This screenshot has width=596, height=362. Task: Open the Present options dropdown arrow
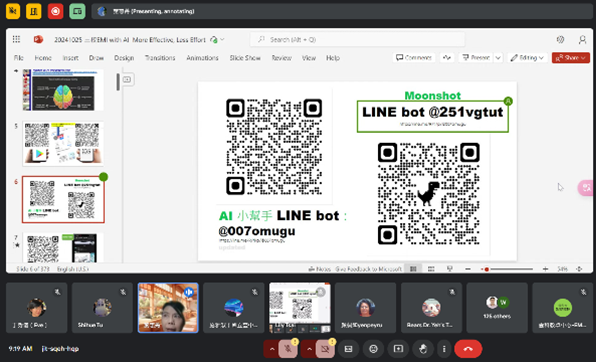[x=498, y=58]
